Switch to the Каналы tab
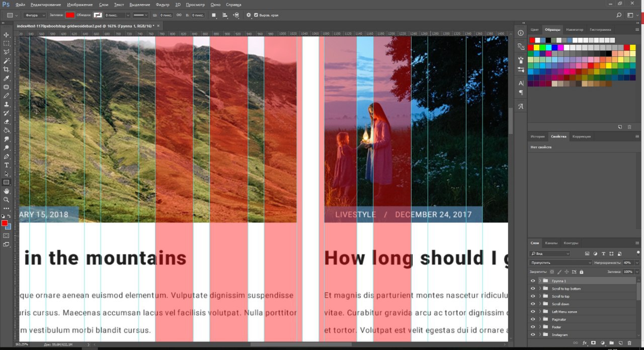Image resolution: width=644 pixels, height=350 pixels. (x=551, y=243)
